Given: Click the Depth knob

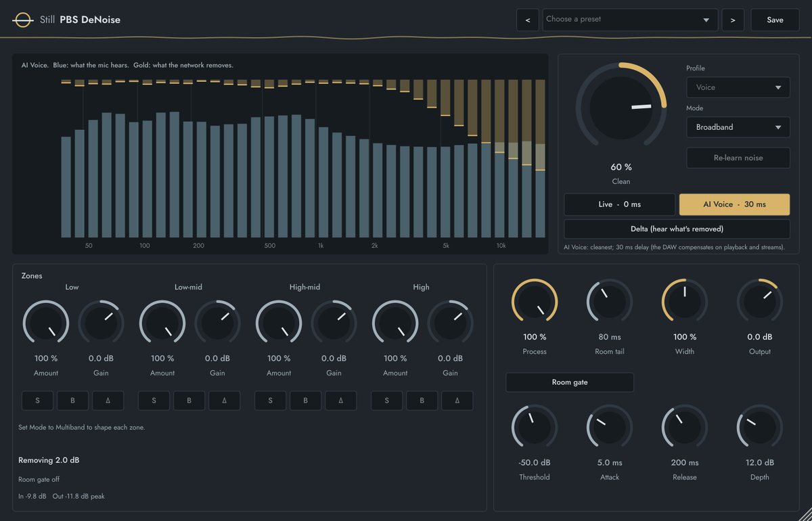Looking at the screenshot, I should [759, 428].
